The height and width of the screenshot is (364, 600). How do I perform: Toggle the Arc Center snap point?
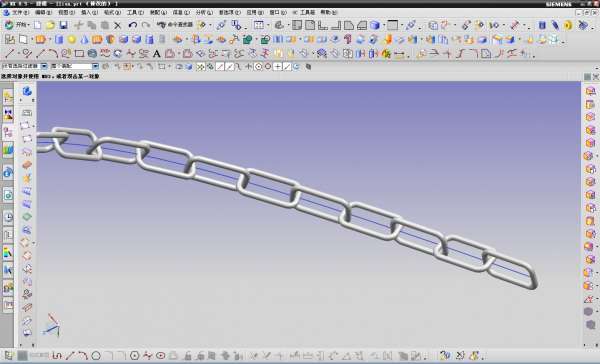click(x=258, y=67)
